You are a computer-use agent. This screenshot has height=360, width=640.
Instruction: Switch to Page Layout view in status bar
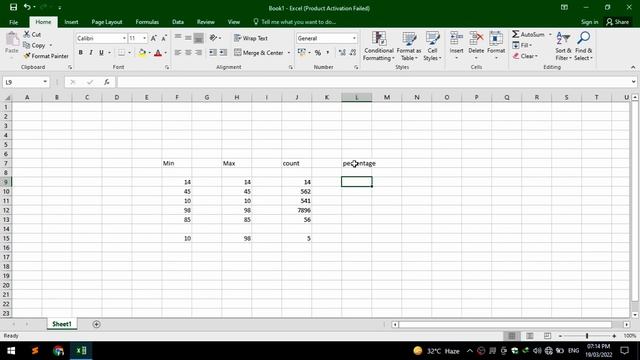(529, 336)
